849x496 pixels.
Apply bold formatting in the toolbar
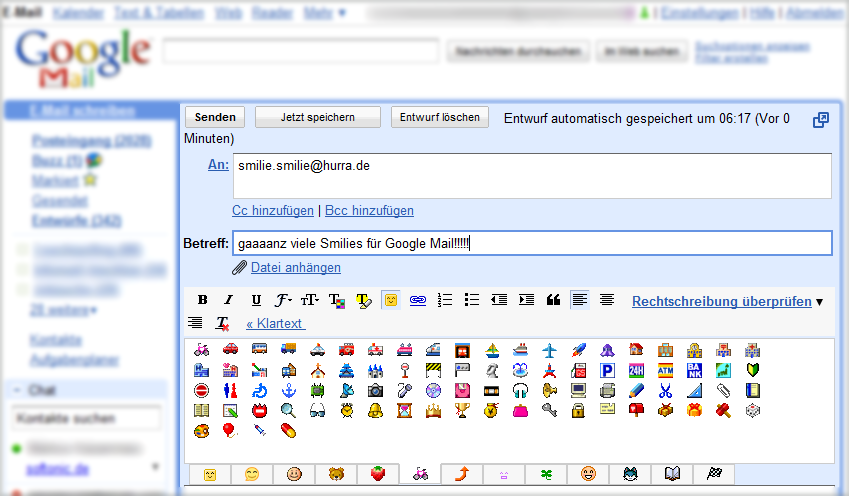[x=203, y=300]
